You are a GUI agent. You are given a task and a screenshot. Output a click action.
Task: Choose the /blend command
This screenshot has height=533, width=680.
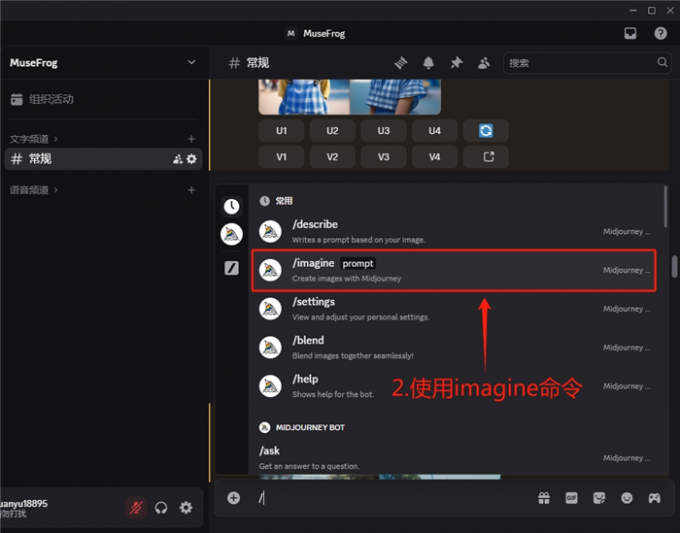point(454,347)
